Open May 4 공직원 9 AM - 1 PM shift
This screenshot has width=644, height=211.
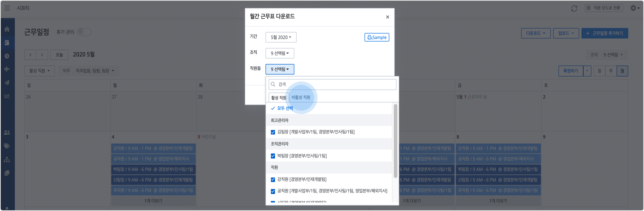(153, 159)
